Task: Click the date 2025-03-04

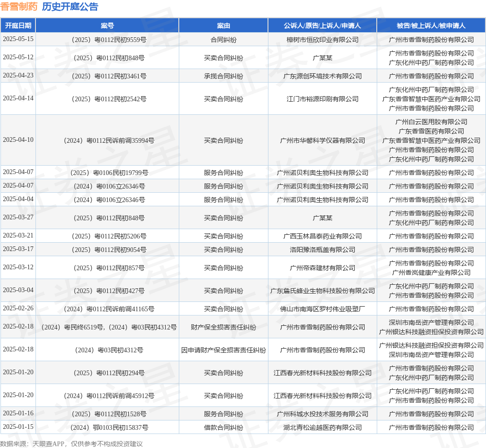Action: (18, 290)
